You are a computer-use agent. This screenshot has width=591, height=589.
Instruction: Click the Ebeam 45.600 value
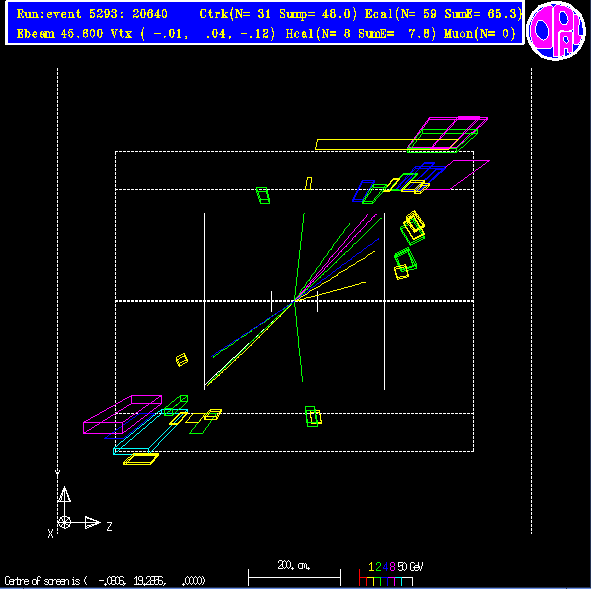(x=60, y=34)
